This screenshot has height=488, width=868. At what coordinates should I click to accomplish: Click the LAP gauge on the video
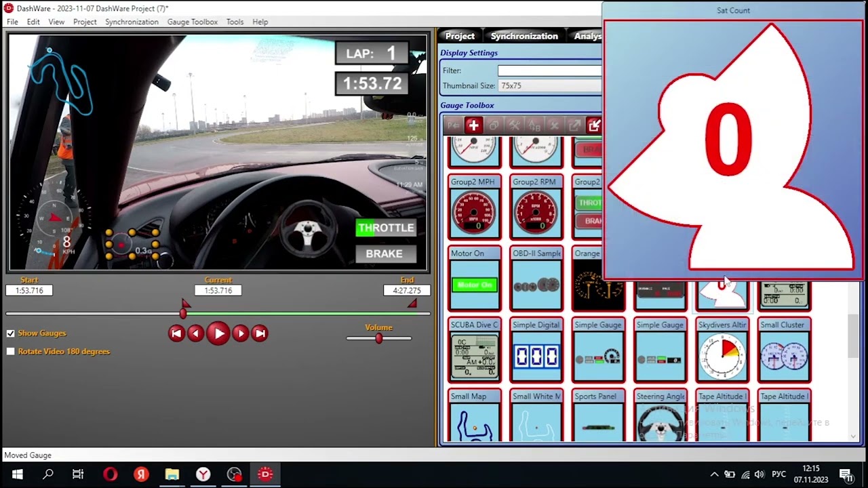[372, 54]
